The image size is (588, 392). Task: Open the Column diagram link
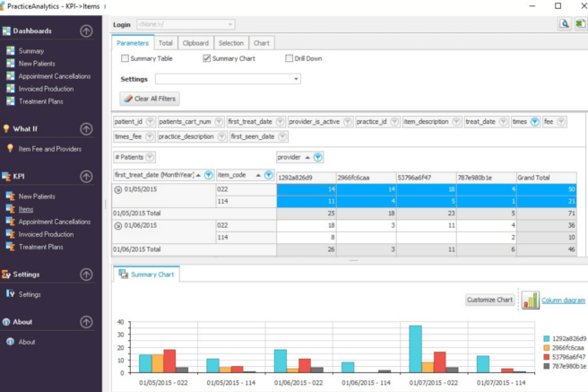563,301
